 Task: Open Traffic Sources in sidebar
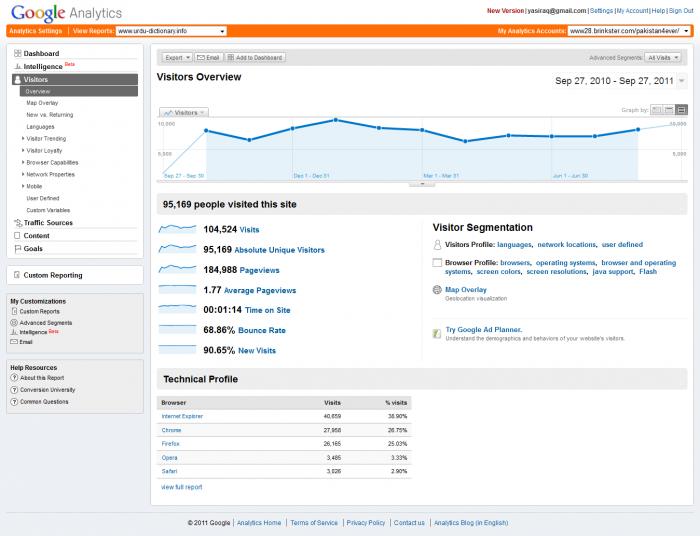[x=48, y=223]
